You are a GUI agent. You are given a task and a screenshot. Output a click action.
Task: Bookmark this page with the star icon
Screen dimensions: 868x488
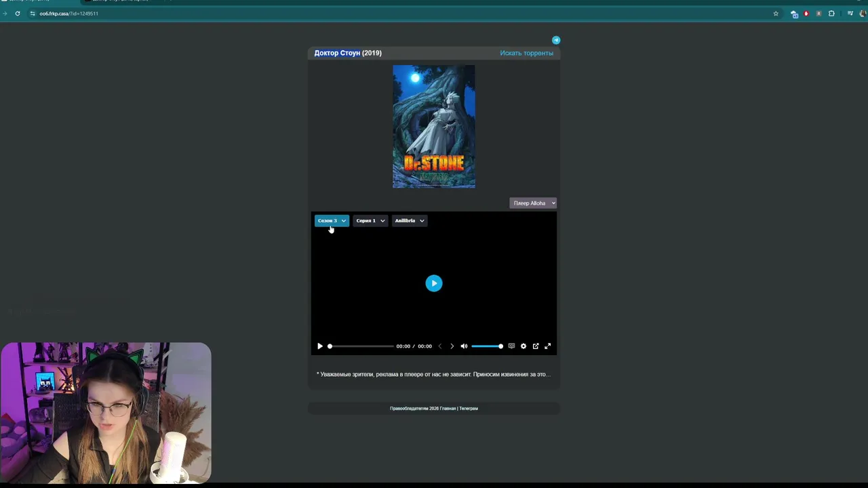tap(776, 14)
